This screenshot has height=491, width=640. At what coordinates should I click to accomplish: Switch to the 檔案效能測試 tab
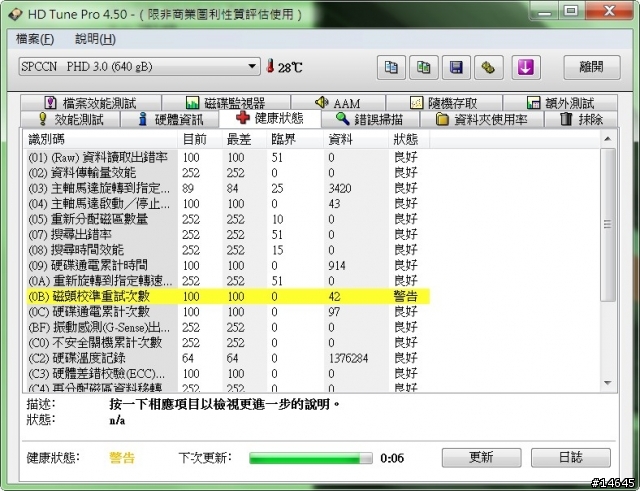click(91, 102)
